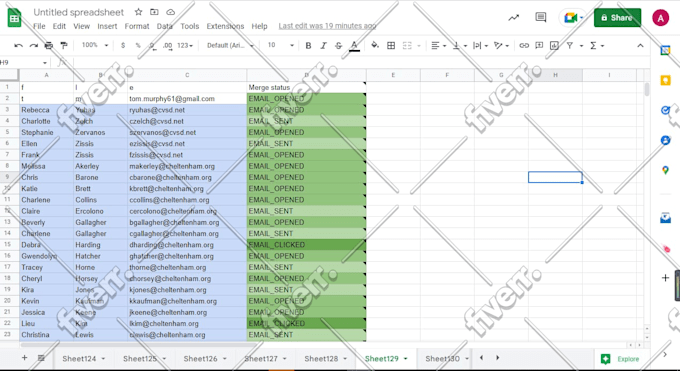The image size is (680, 371).
Task: Check the cloud document status icon
Action: pos(171,12)
